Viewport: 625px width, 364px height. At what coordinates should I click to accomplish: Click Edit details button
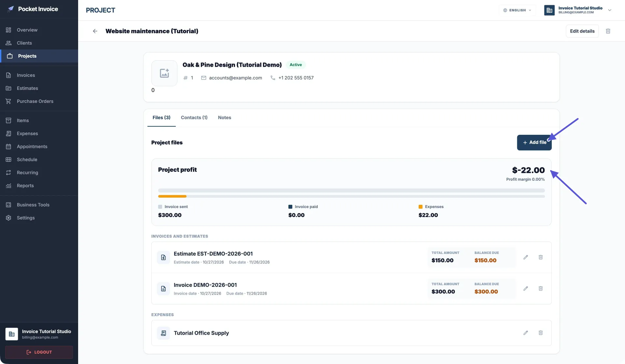pos(582,31)
